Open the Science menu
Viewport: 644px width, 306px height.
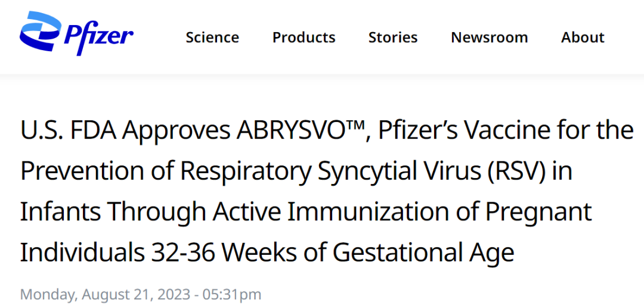212,38
